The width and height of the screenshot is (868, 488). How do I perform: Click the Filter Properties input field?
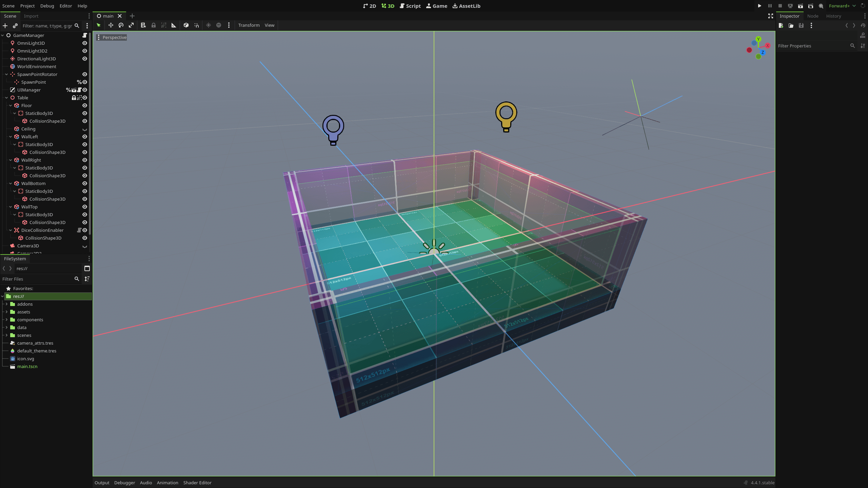pyautogui.click(x=814, y=46)
